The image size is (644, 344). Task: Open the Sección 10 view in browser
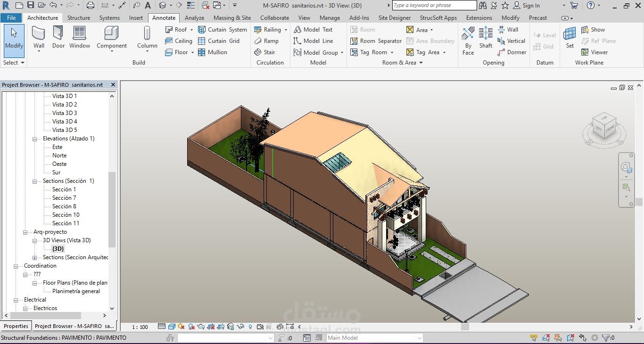[x=66, y=215]
